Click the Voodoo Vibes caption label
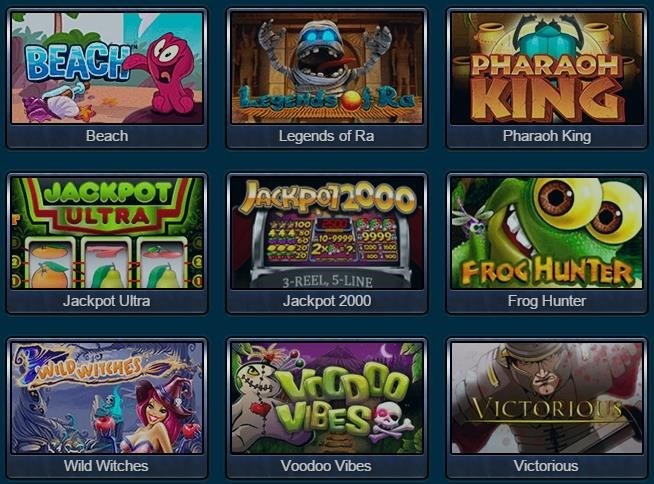654x484 pixels. click(326, 466)
